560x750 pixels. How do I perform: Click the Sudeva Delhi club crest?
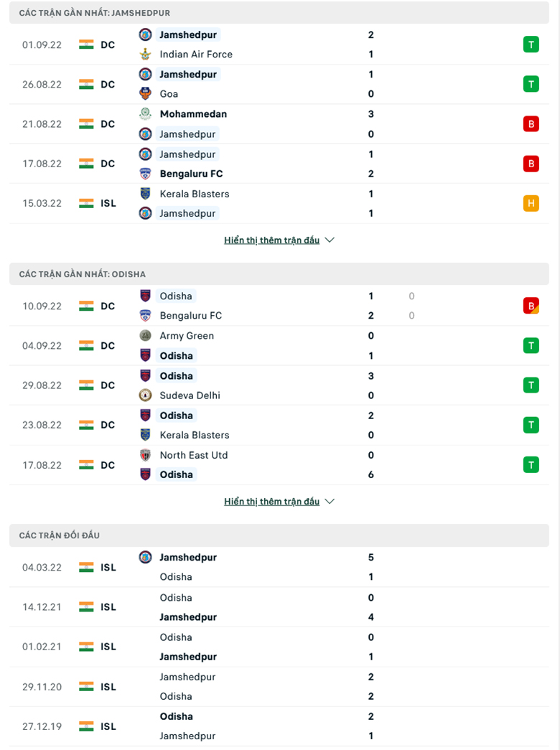click(x=145, y=395)
